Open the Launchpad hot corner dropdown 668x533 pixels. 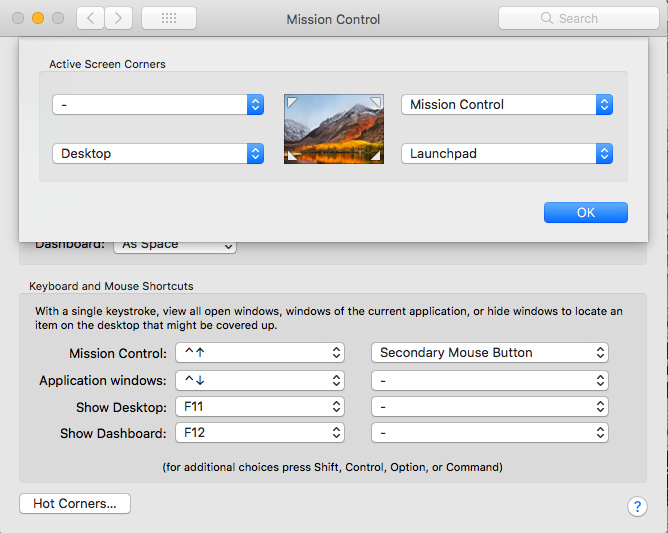point(507,153)
